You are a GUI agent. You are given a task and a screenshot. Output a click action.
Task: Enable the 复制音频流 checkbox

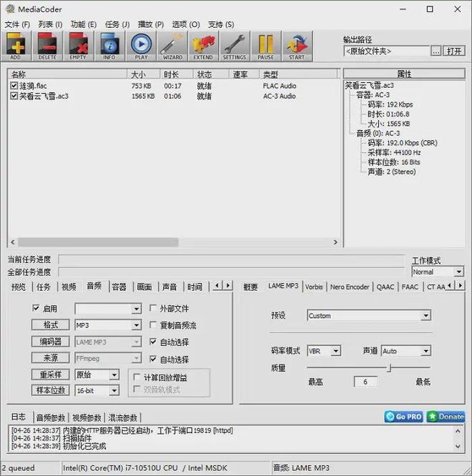click(x=153, y=325)
